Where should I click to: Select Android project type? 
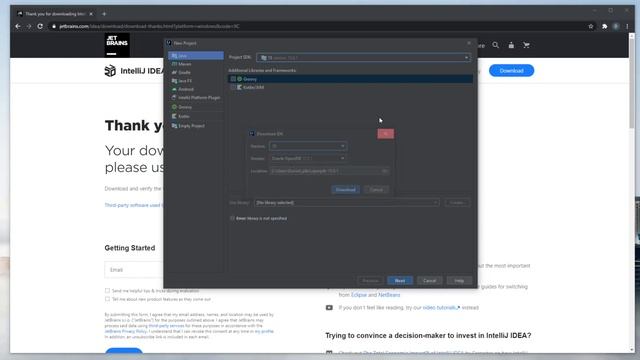tap(196, 89)
